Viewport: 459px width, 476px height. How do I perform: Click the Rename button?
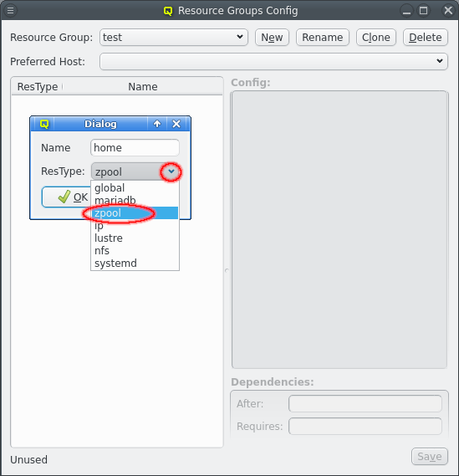323,38
